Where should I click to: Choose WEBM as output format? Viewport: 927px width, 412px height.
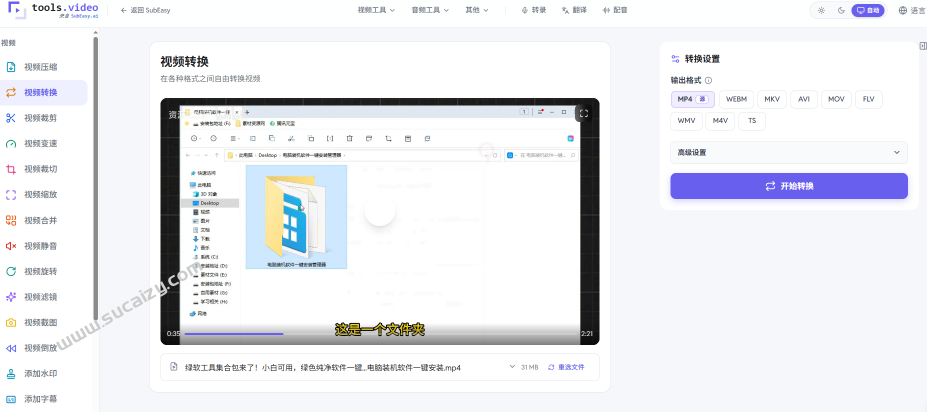tap(736, 99)
